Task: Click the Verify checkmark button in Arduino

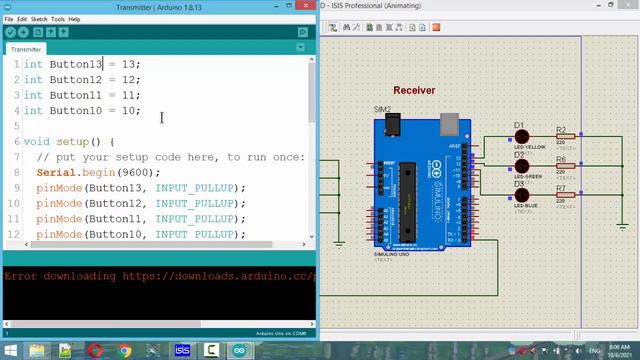Action: [11, 32]
